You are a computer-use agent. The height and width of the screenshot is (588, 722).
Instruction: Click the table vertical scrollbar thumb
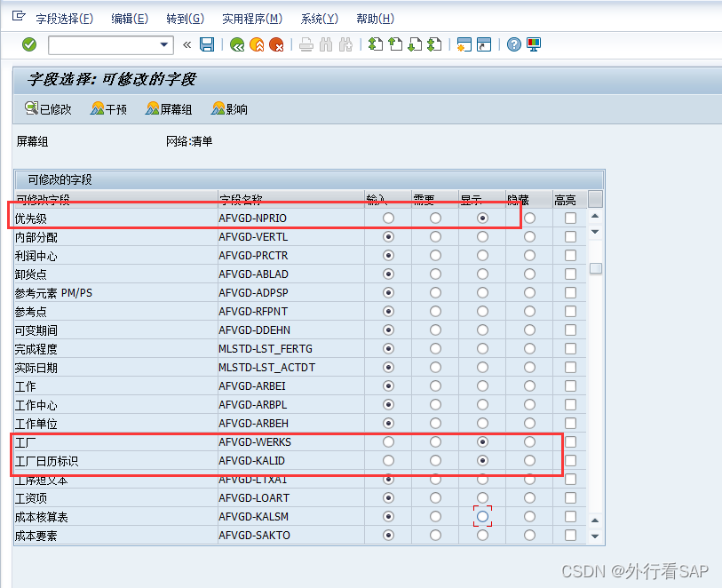coord(595,268)
